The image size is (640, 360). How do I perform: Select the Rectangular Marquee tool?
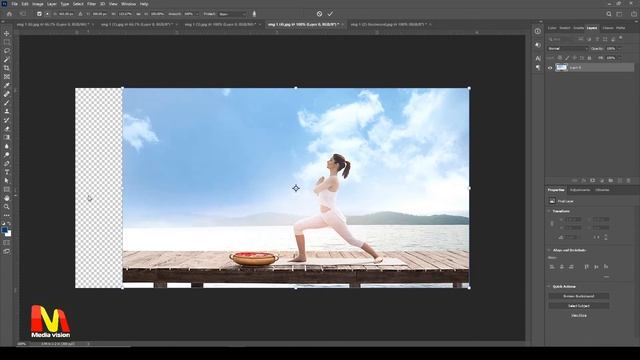click(x=7, y=42)
